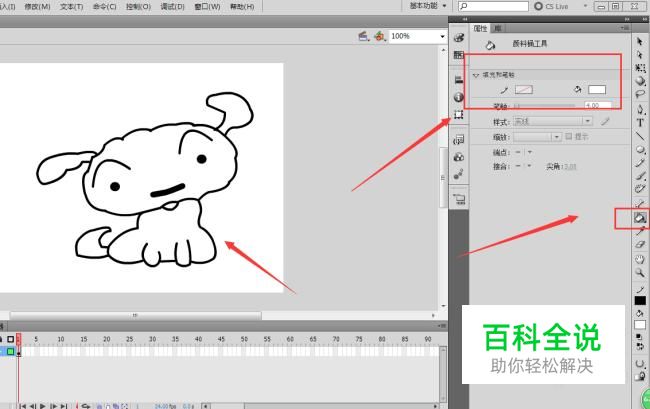This screenshot has height=409, width=650.
Task: Select the Paint Bucket tool
Action: [x=640, y=218]
